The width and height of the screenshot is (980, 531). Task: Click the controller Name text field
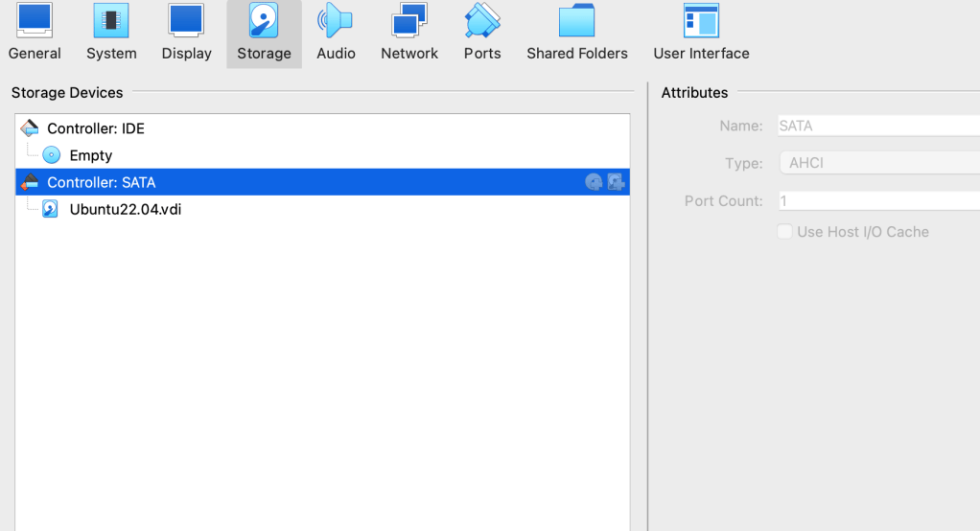(877, 126)
